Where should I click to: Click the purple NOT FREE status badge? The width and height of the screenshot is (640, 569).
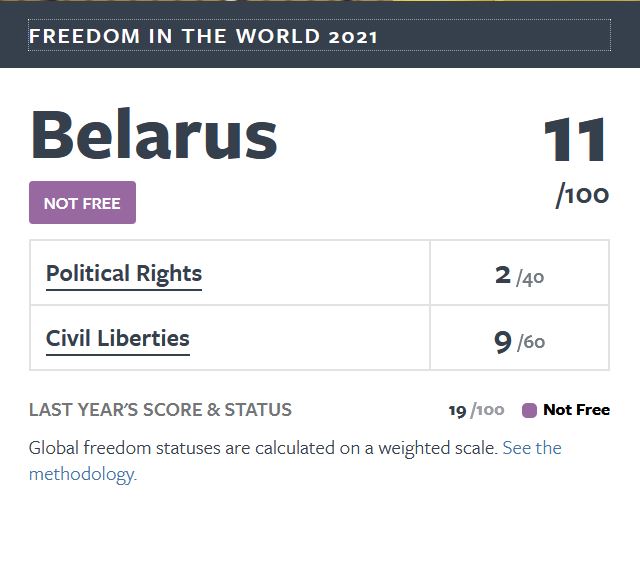tap(82, 203)
